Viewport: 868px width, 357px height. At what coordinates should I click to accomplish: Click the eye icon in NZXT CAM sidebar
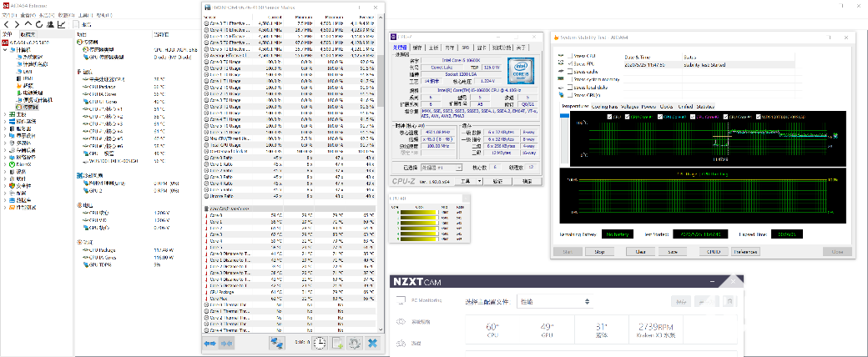tap(401, 322)
